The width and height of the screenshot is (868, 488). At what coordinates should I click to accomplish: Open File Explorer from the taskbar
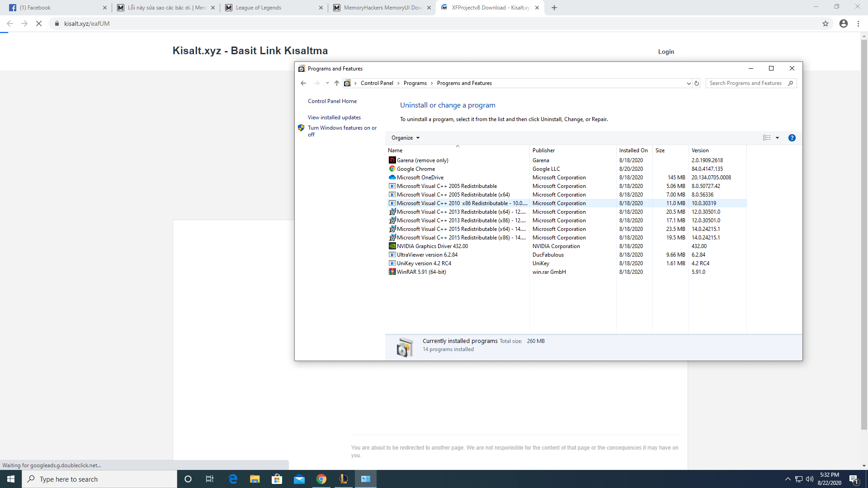tap(255, 479)
